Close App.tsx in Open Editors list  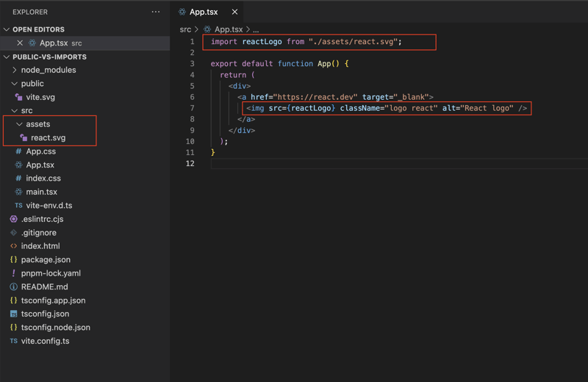point(20,43)
